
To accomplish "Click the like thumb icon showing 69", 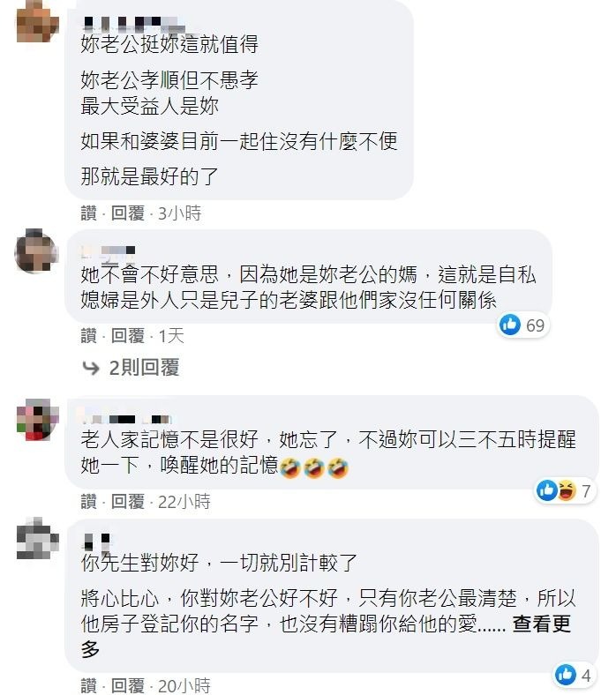I will (510, 325).
